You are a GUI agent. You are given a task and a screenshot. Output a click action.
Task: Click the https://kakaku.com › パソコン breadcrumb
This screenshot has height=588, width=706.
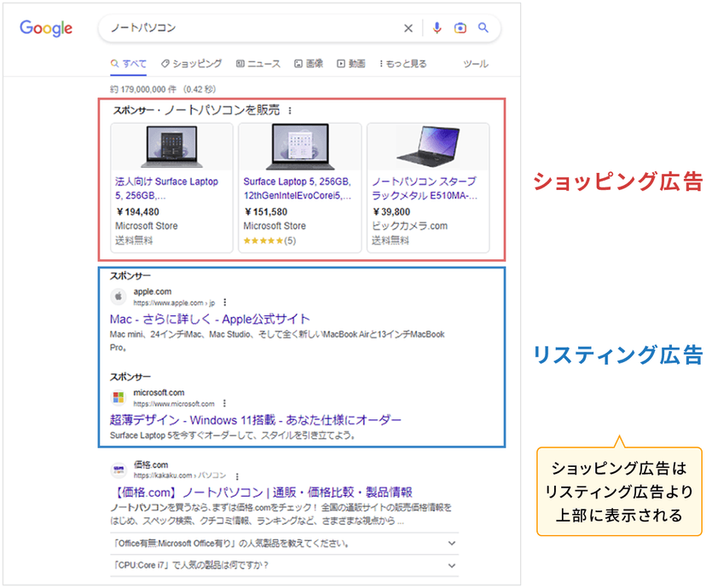(180, 476)
